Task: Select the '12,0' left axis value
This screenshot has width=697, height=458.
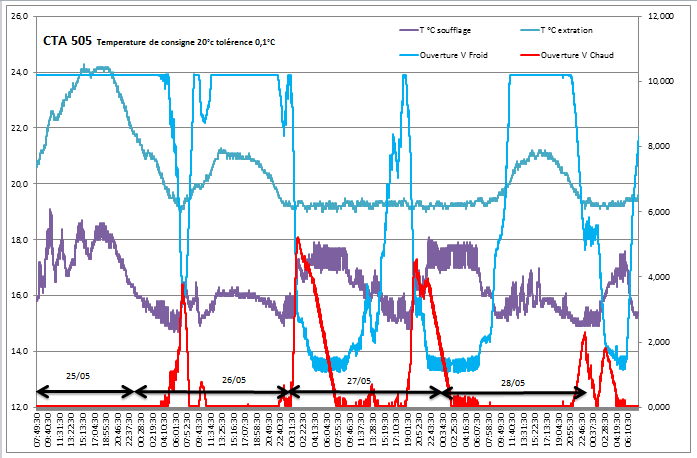Action: pos(19,407)
